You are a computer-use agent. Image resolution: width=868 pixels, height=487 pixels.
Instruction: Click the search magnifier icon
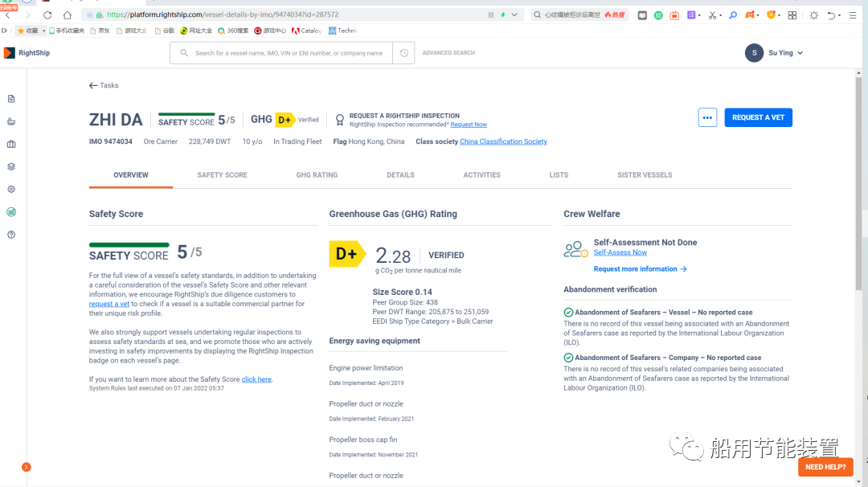[184, 52]
